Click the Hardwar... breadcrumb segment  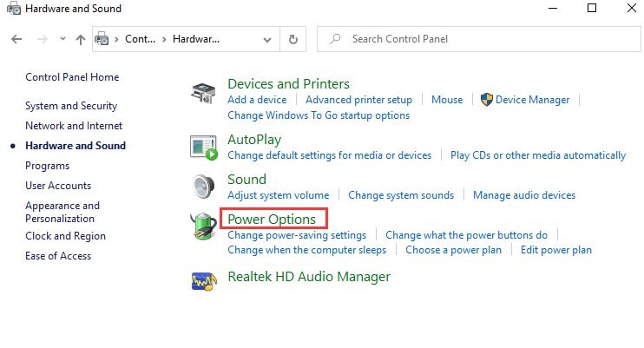(196, 39)
